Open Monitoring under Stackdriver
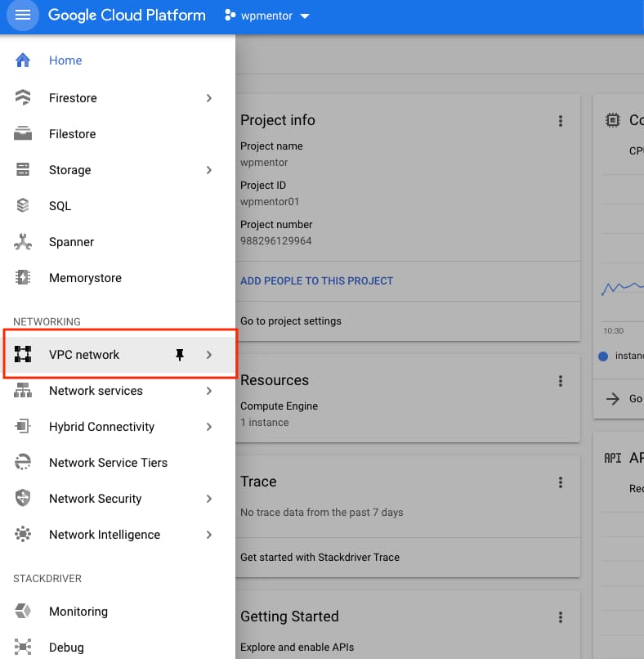This screenshot has width=644, height=659. pos(118,611)
